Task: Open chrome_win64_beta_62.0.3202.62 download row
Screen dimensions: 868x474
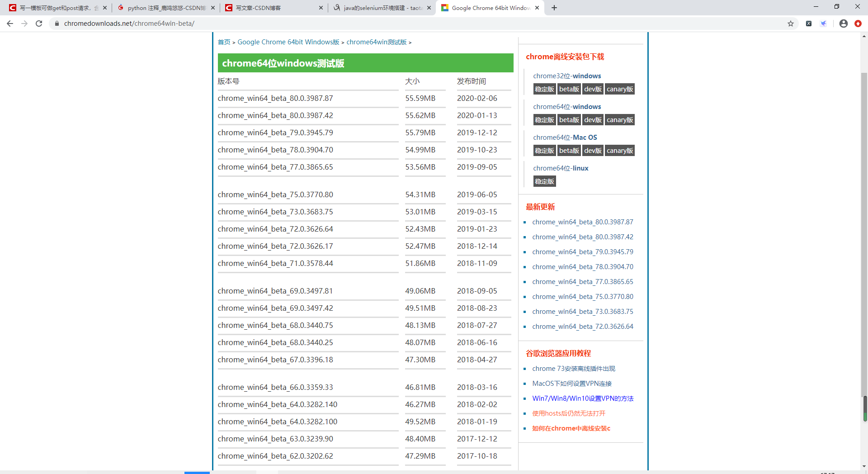Action: [x=275, y=456]
